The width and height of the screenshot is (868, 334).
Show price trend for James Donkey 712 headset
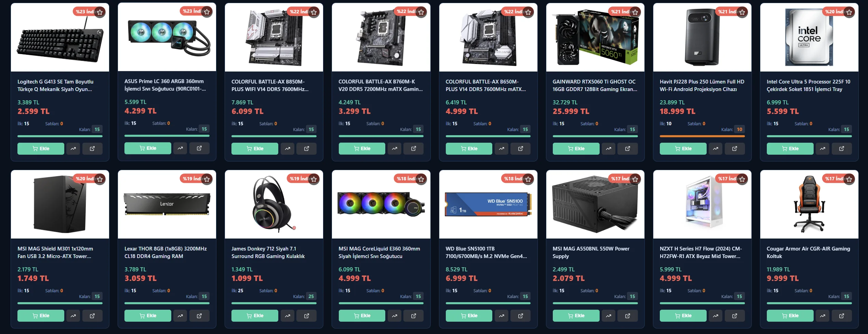pos(288,316)
